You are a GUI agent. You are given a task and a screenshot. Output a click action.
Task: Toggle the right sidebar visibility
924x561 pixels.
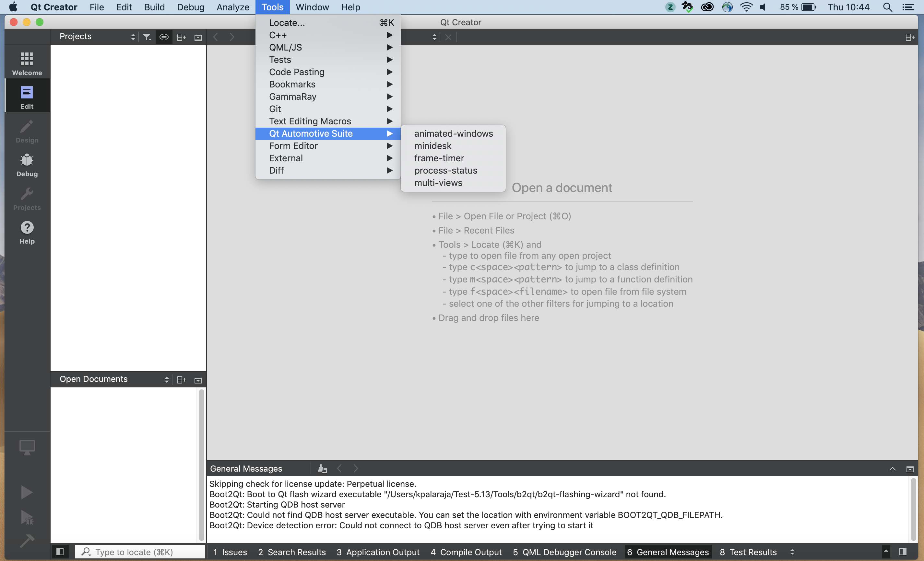[x=903, y=552]
